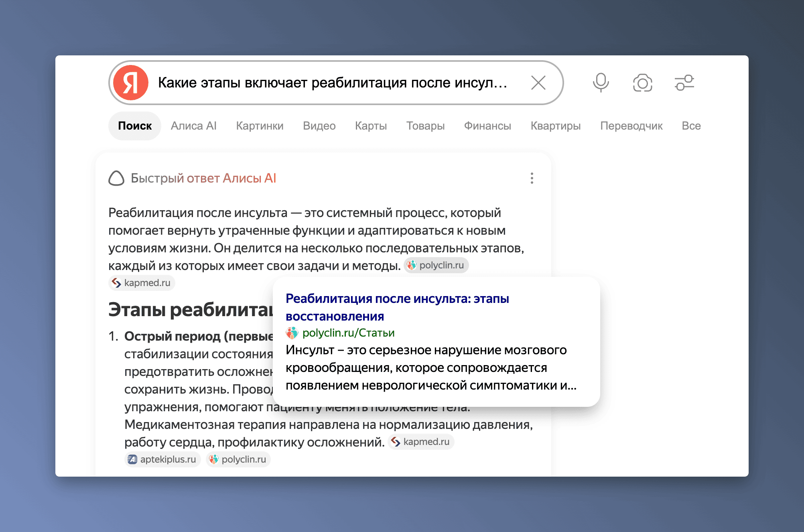Open the Картинки tab
Image resolution: width=804 pixels, height=532 pixels.
coord(260,126)
